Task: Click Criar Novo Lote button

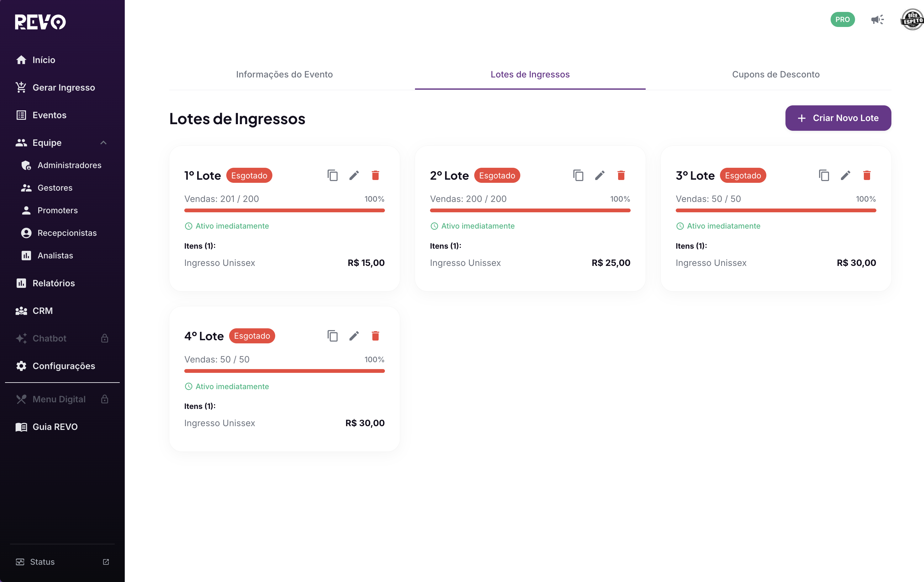Action: click(838, 118)
